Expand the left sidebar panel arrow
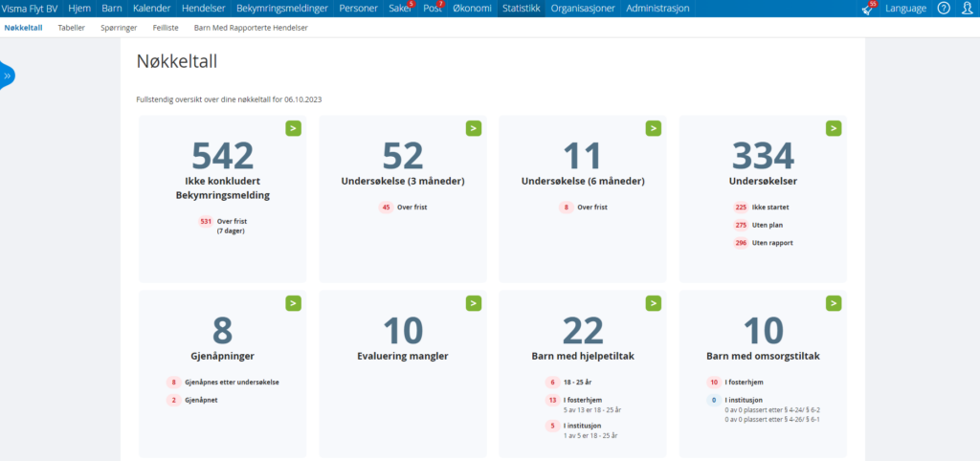This screenshot has width=980, height=461. [x=7, y=76]
